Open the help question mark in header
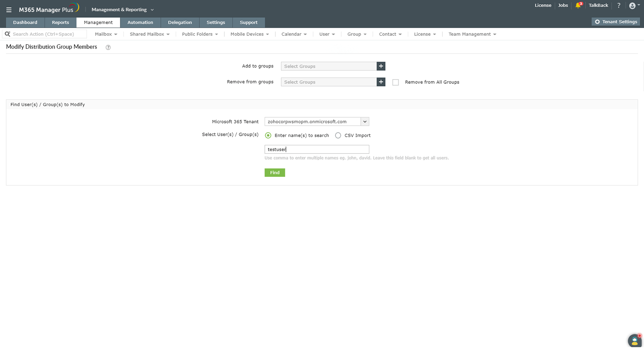The height and width of the screenshot is (351, 644). point(619,5)
